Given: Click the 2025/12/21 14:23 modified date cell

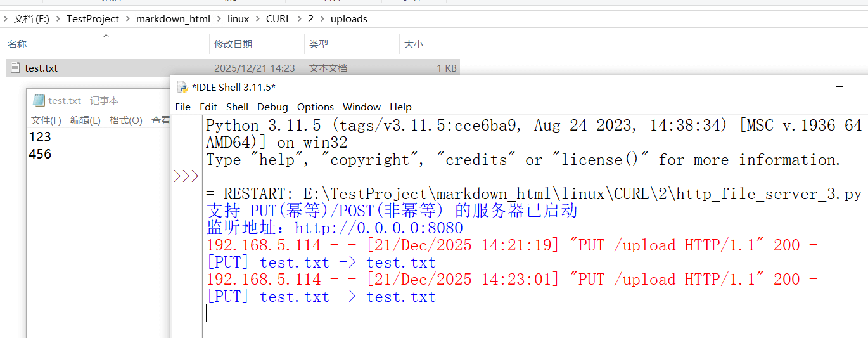Looking at the screenshot, I should click(x=255, y=68).
